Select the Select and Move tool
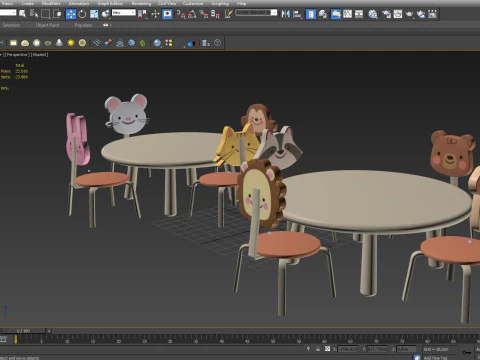This screenshot has height=360, width=480. point(71,14)
